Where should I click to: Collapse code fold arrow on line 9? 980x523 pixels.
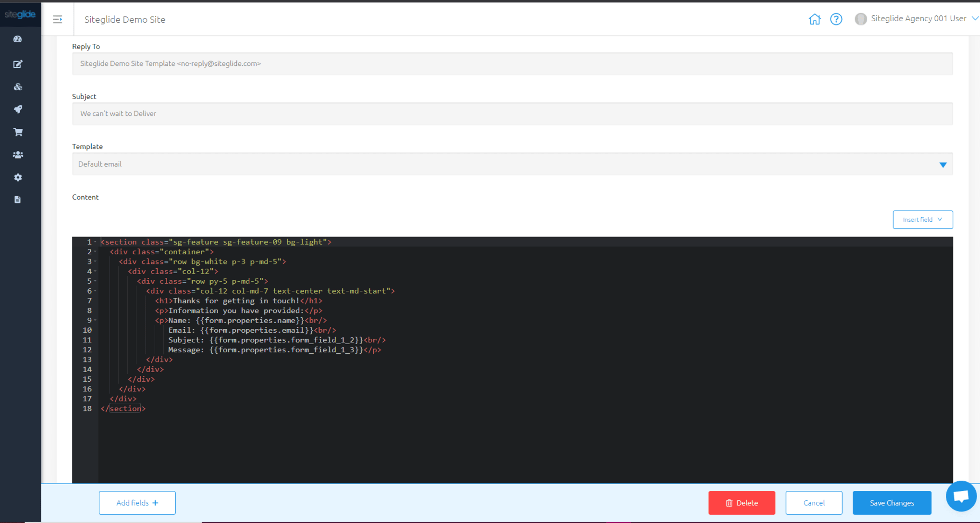[x=95, y=320]
